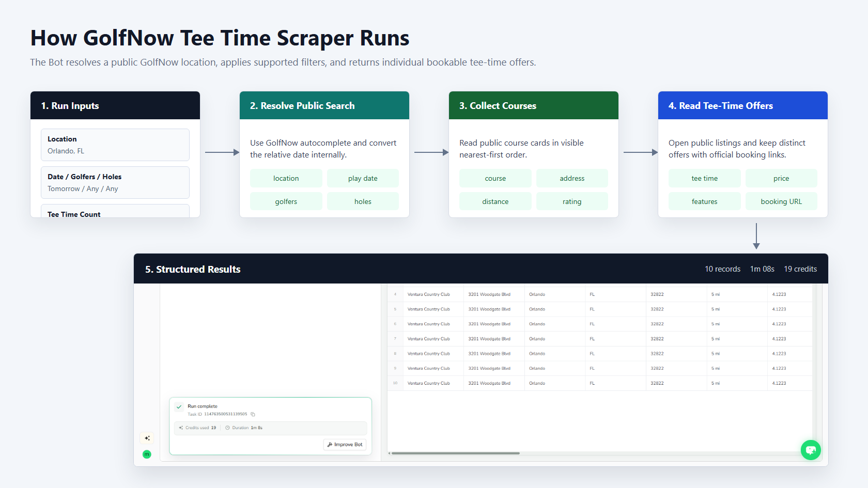Click the "1. Run Inputs" header
This screenshot has width=868, height=488.
[x=115, y=106]
